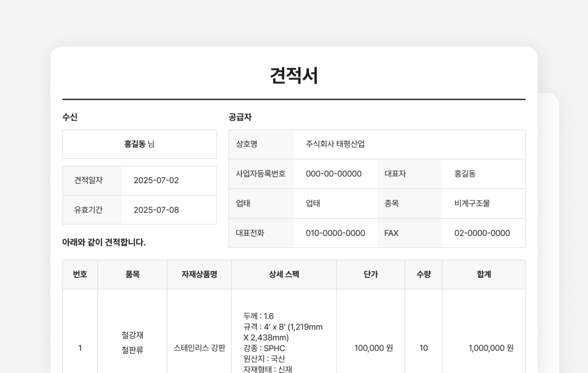Click the total 1,000,000 원 cell
The image size is (588, 373).
tap(491, 348)
